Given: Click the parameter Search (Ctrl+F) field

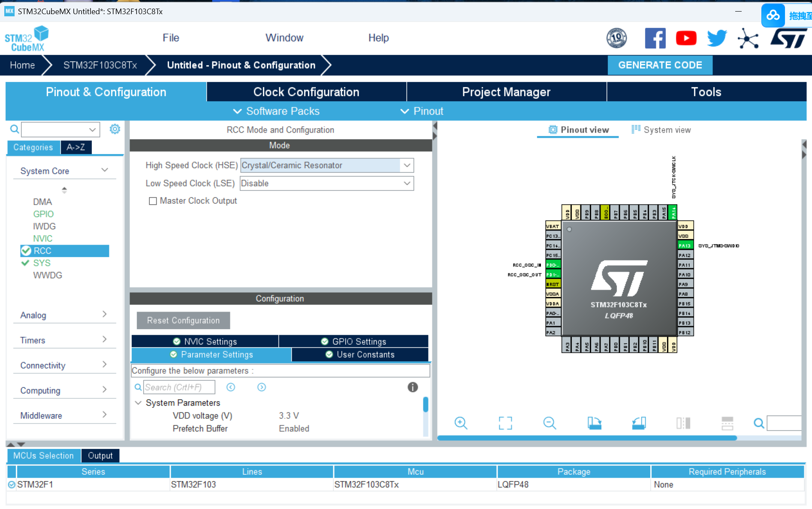Looking at the screenshot, I should pos(179,387).
